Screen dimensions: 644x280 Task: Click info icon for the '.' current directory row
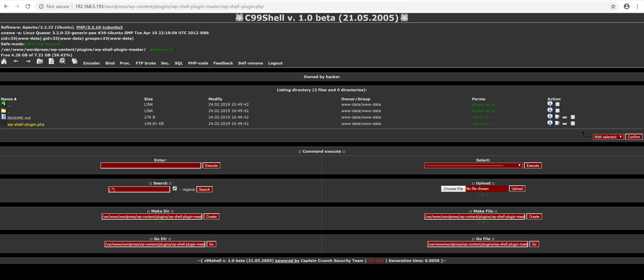coord(550,110)
